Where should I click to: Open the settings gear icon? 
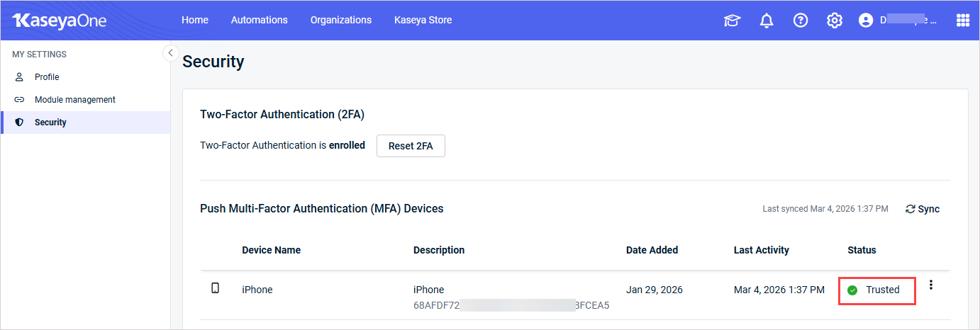835,21
